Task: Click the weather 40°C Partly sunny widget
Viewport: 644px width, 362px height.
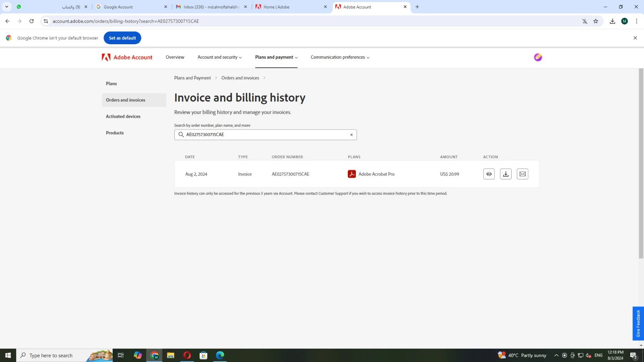Action: [522, 355]
